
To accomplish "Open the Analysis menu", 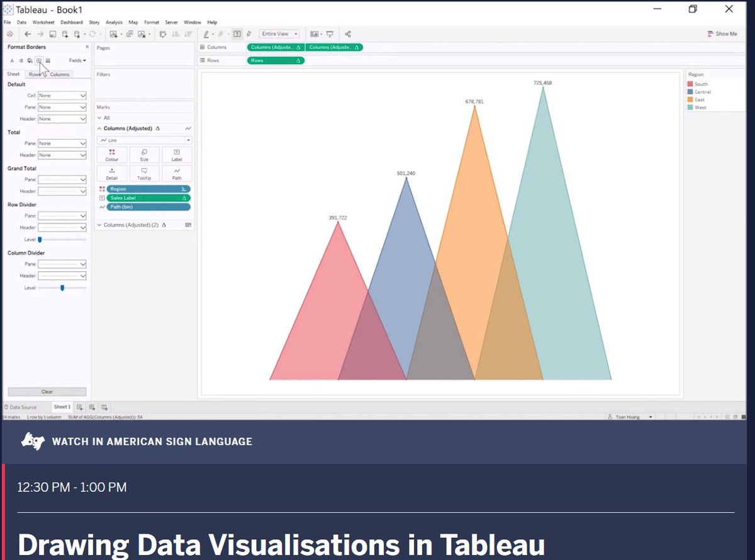I will click(x=114, y=22).
